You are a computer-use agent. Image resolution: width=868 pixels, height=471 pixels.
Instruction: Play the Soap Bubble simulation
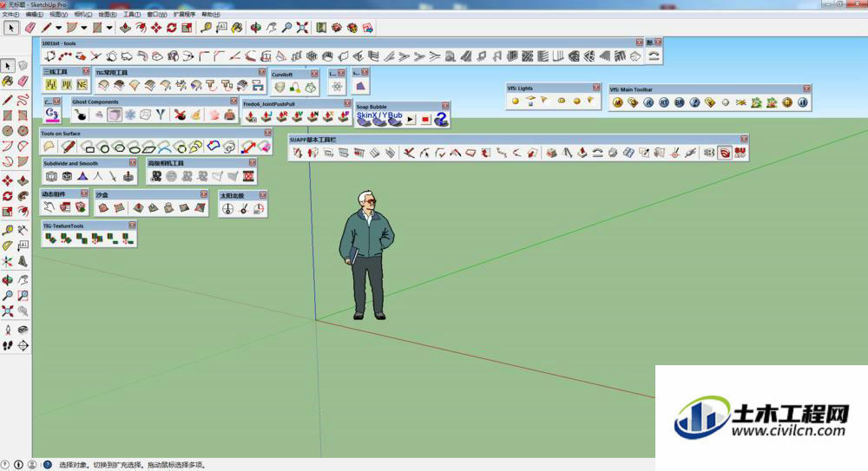pyautogui.click(x=411, y=119)
